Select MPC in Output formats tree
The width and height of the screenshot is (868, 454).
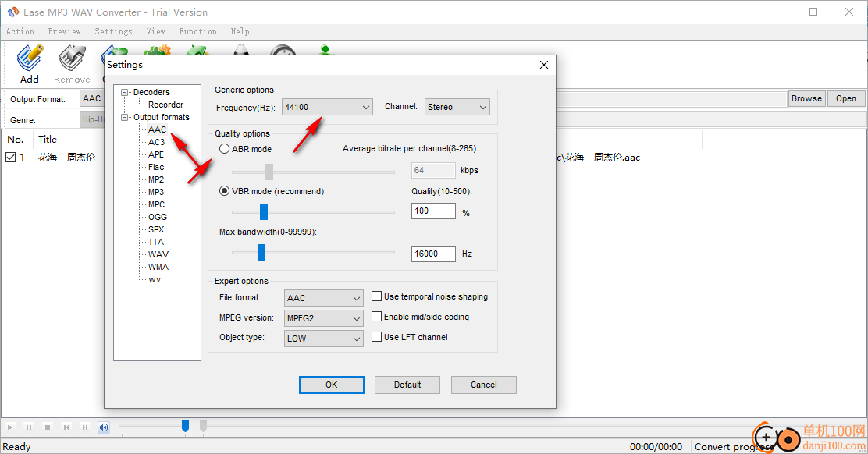point(156,204)
